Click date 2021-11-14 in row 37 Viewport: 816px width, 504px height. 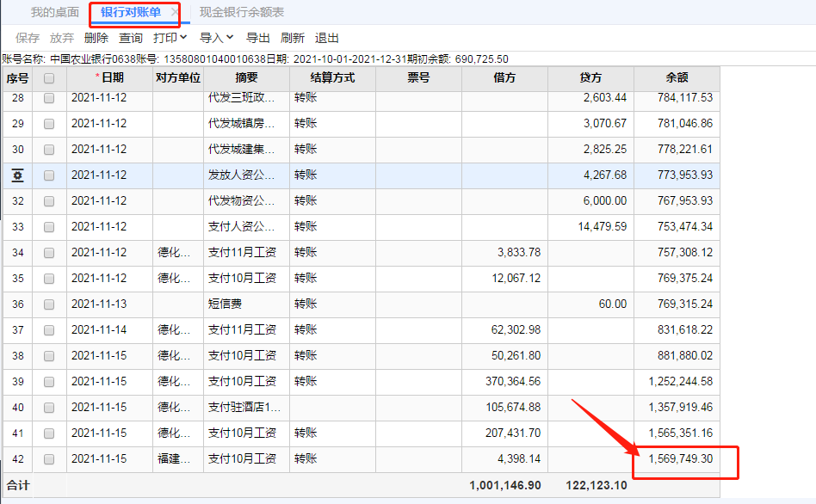(x=99, y=329)
